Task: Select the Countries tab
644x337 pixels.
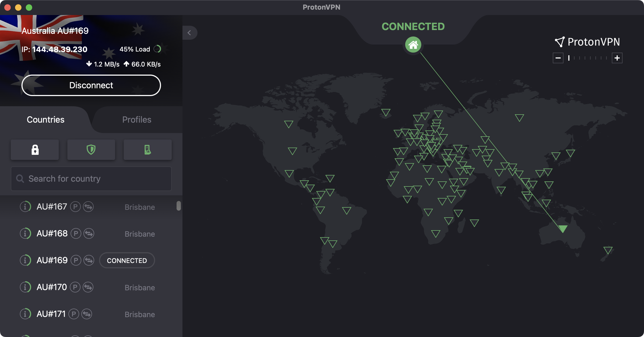Action: point(46,120)
